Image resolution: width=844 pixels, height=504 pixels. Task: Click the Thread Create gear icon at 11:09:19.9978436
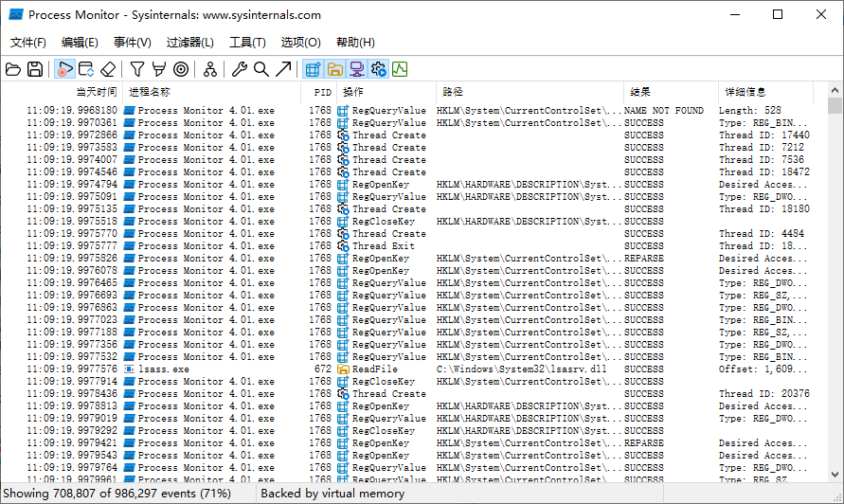343,393
